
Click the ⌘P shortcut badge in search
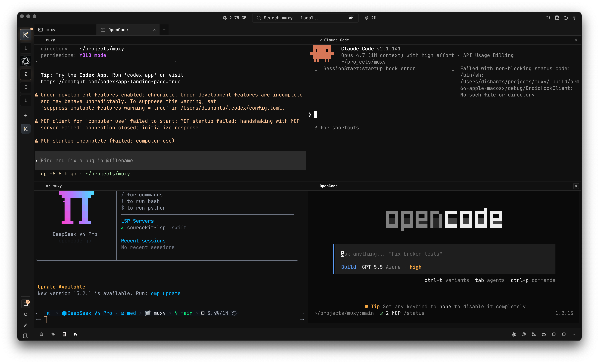click(x=351, y=18)
